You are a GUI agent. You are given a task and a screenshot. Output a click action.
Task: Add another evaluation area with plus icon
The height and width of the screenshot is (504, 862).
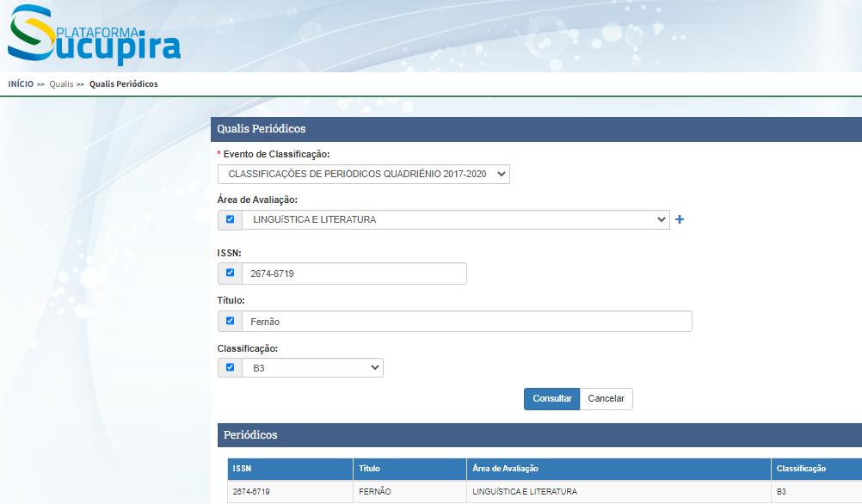click(680, 219)
